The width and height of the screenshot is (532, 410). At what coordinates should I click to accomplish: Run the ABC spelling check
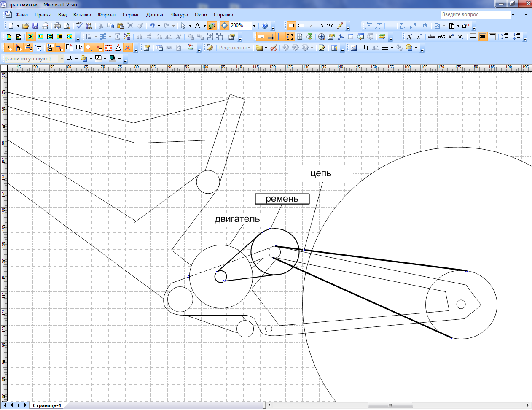coord(79,26)
